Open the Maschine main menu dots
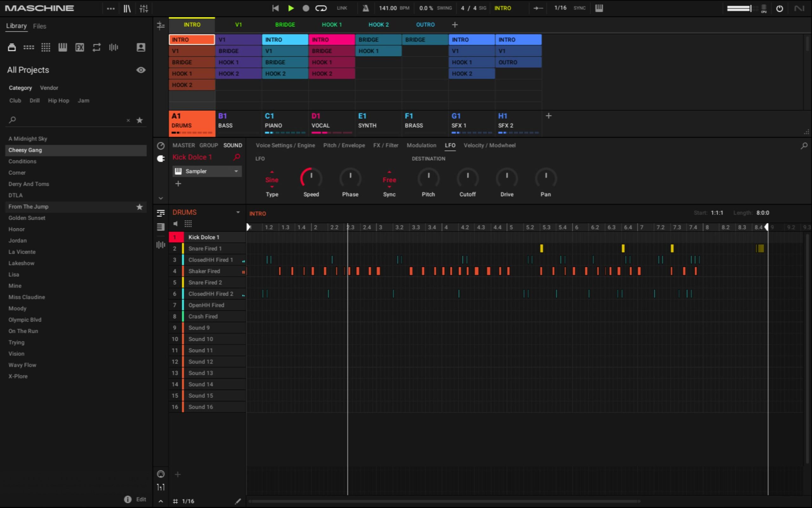 point(110,8)
